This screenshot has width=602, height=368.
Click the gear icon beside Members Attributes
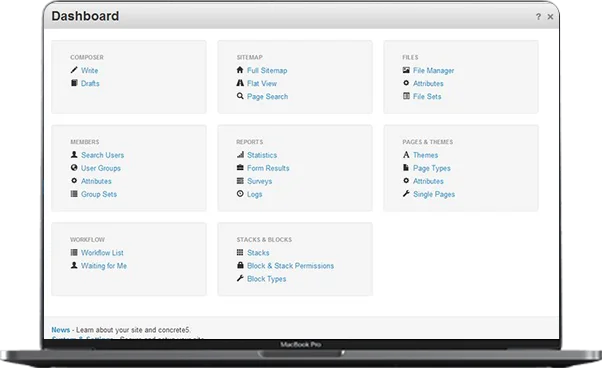coord(74,180)
